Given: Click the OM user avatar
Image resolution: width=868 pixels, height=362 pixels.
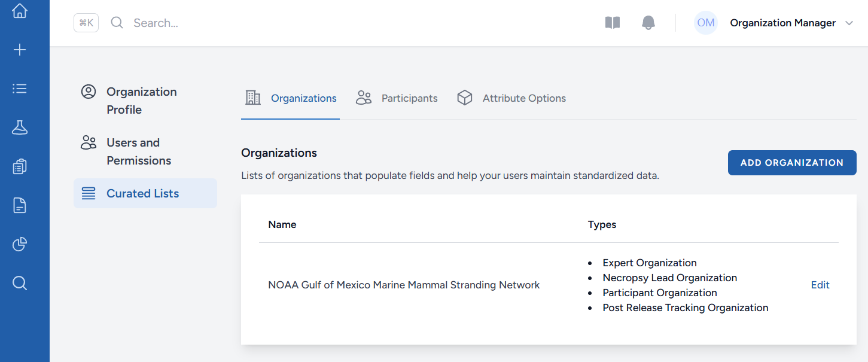Looking at the screenshot, I should [706, 23].
